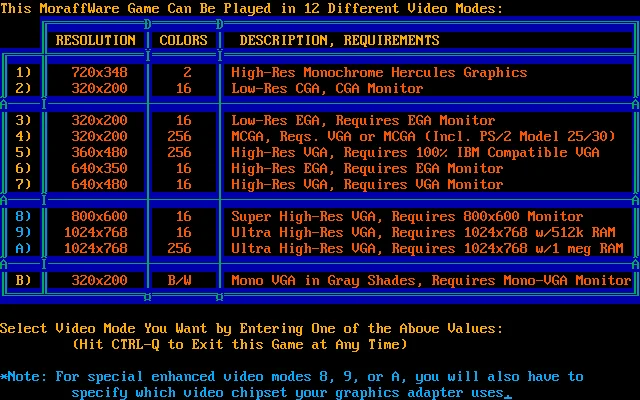This screenshot has width=640, height=400.
Task: Click the RESOLUTION column header
Action: [96, 40]
